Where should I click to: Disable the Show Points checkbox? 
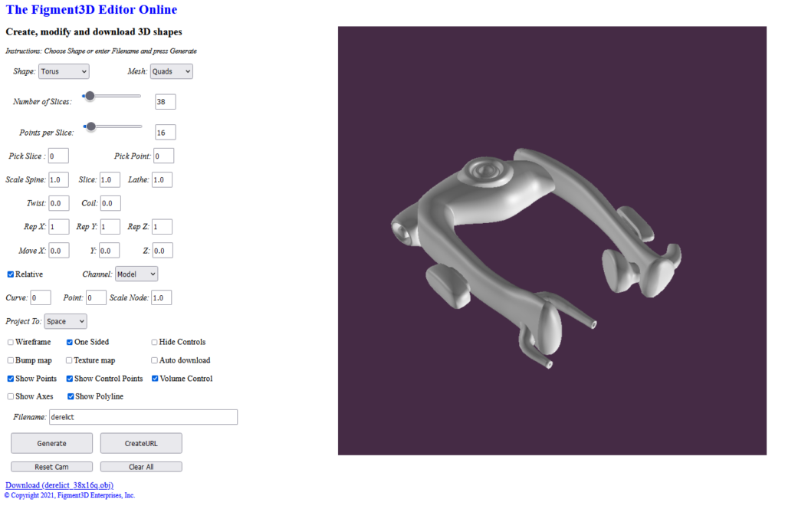(10, 378)
